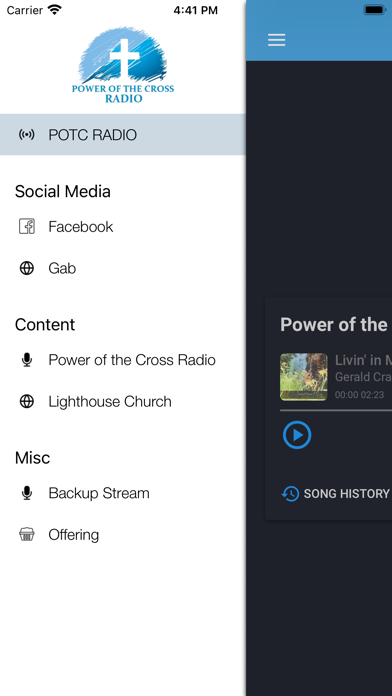Viewport: 392px width, 696px height.
Task: Click the Facebook logo icon
Action: pyautogui.click(x=27, y=226)
